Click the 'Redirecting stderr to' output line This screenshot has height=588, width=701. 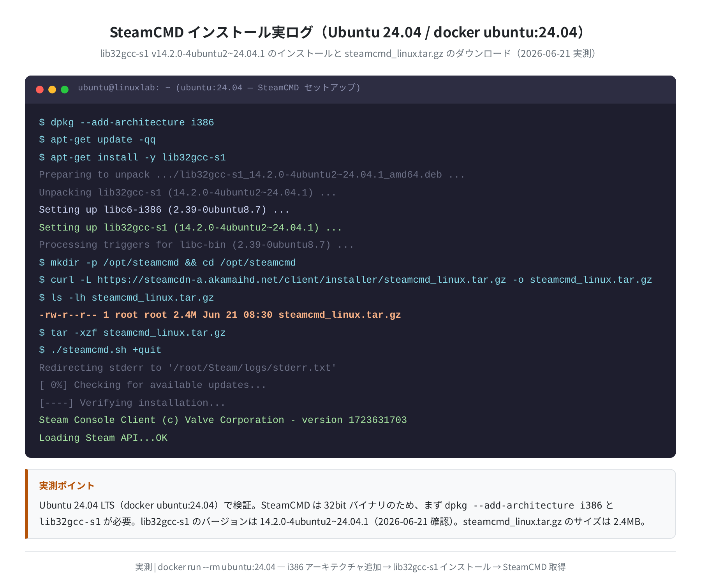188,368
